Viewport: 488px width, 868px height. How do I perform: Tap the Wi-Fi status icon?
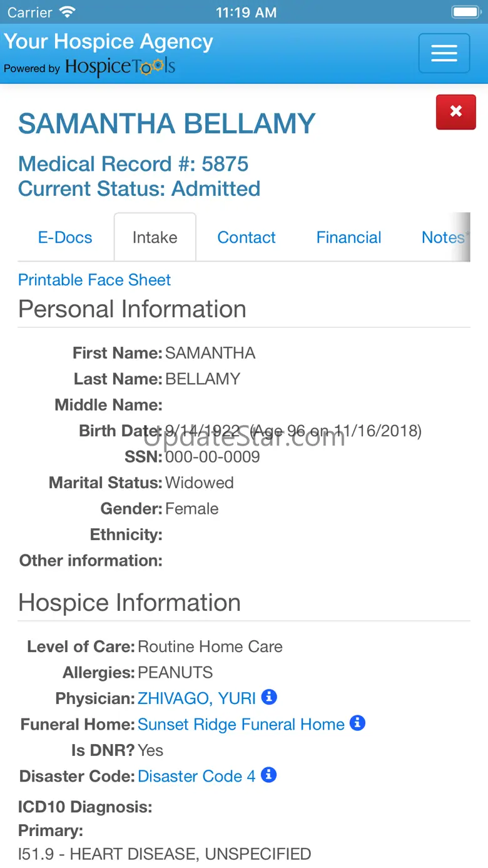tap(67, 12)
